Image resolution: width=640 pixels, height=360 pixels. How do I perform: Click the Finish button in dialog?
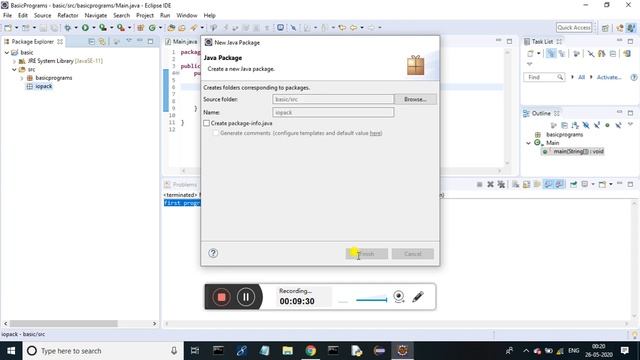(x=367, y=254)
